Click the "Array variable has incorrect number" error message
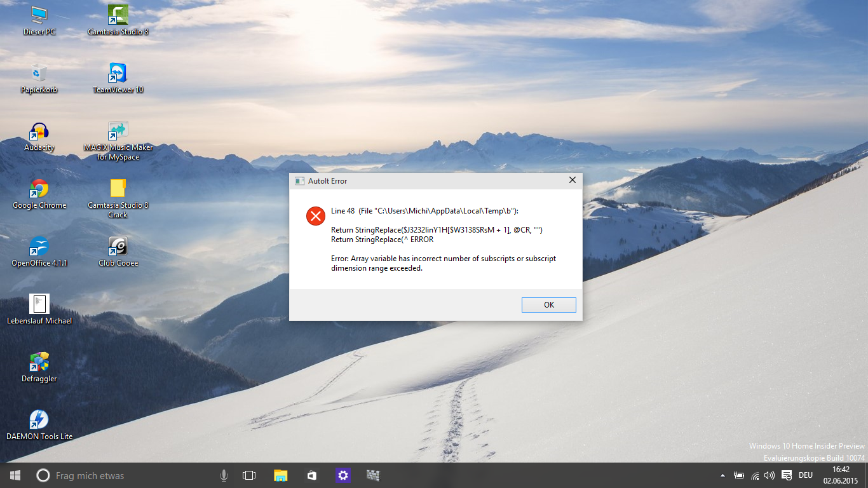 point(444,263)
